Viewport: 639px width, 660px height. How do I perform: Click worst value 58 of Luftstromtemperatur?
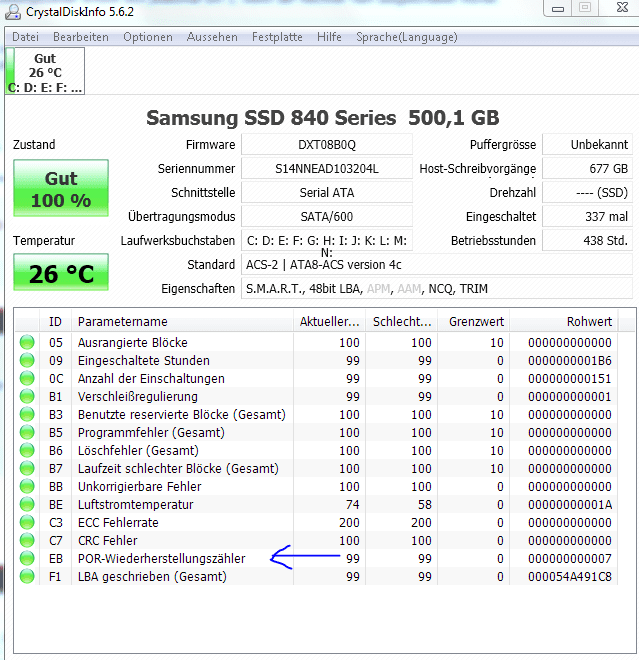(x=425, y=504)
